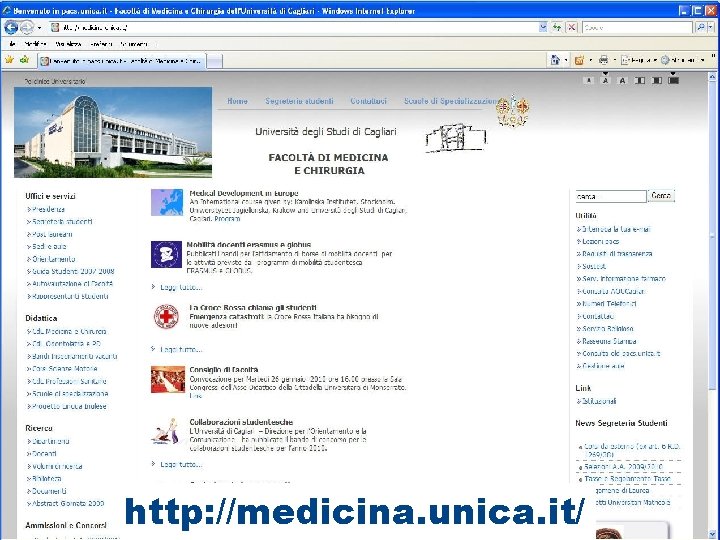
Task: Open the Visualizza menu
Action: click(x=68, y=44)
